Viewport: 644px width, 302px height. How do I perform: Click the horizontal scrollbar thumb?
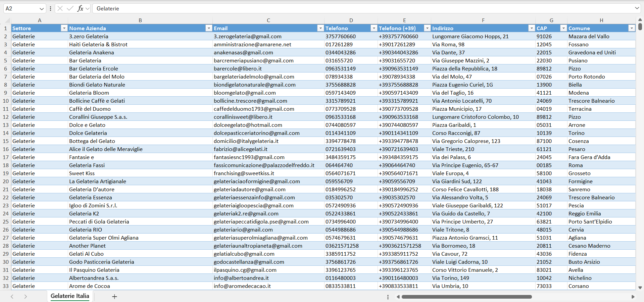pyautogui.click(x=467, y=297)
